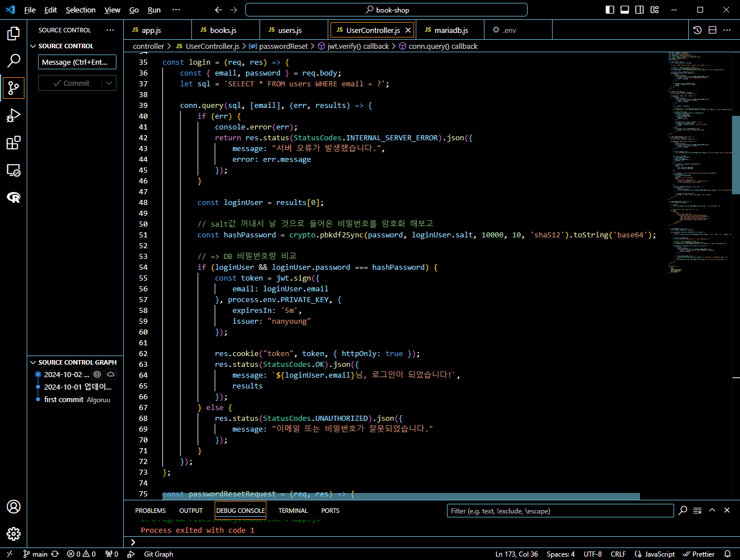Switch the main branch in status bar
Viewport: 740px width, 560px height.
(x=35, y=554)
